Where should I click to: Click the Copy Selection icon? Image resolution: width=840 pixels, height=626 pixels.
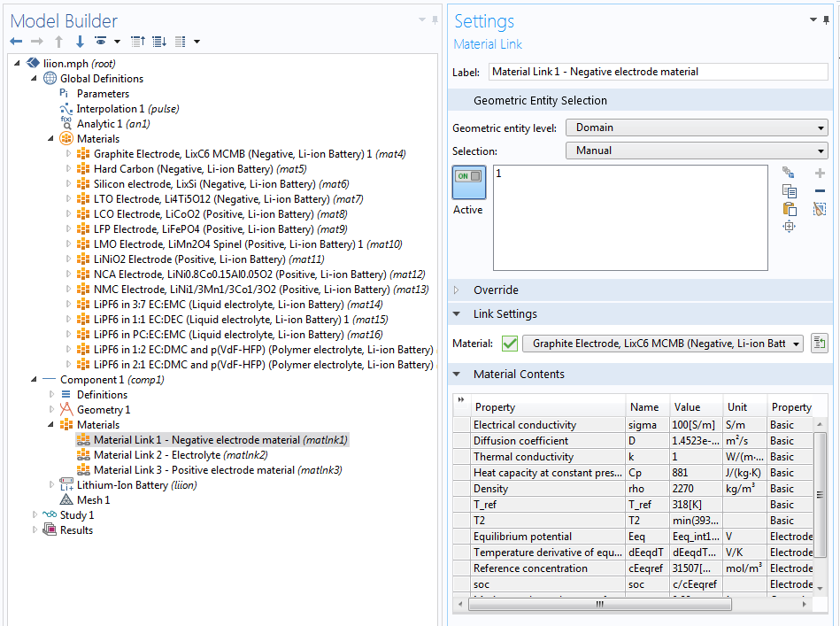click(x=789, y=191)
